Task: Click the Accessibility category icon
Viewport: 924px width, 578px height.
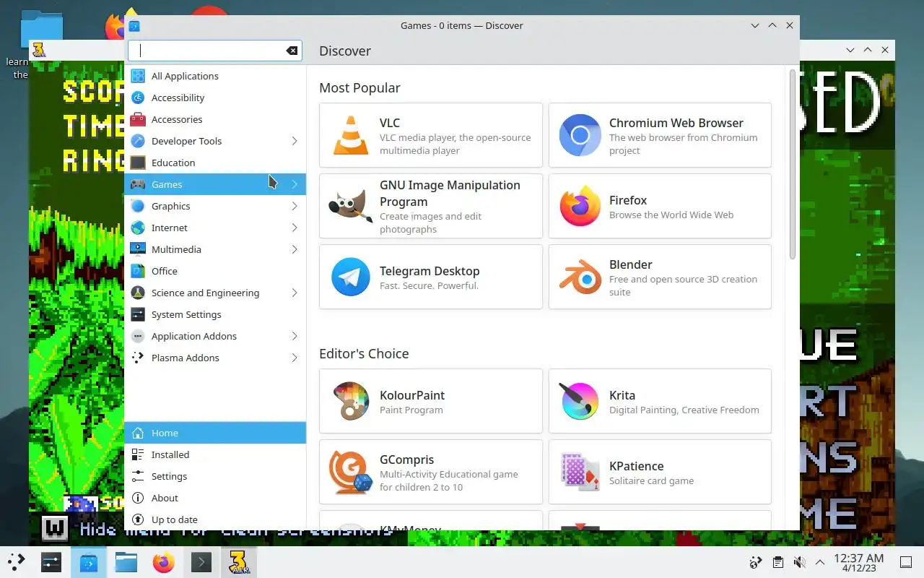Action: tap(138, 98)
